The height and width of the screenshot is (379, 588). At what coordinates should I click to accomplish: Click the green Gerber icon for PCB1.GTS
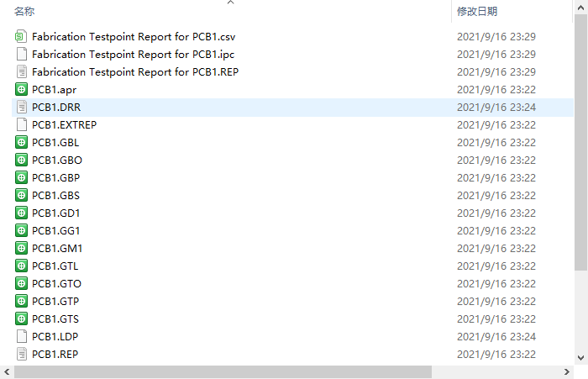click(21, 318)
